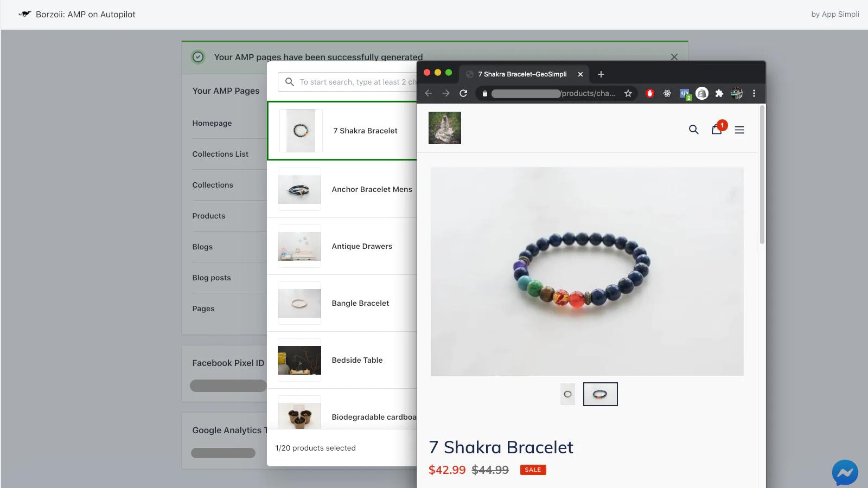Open the browser extensions puzzle icon
The width and height of the screenshot is (868, 488).
point(719,93)
